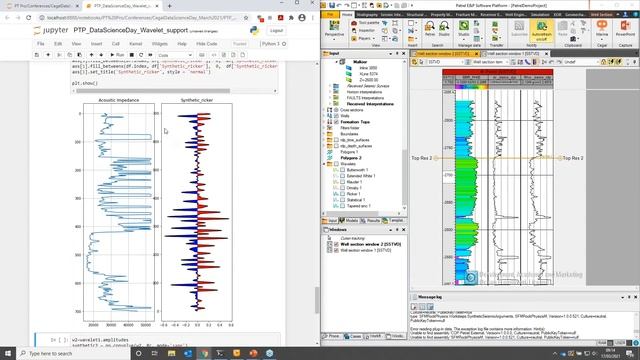
Task: Click the Windows taskbar search box
Action: tap(73, 353)
